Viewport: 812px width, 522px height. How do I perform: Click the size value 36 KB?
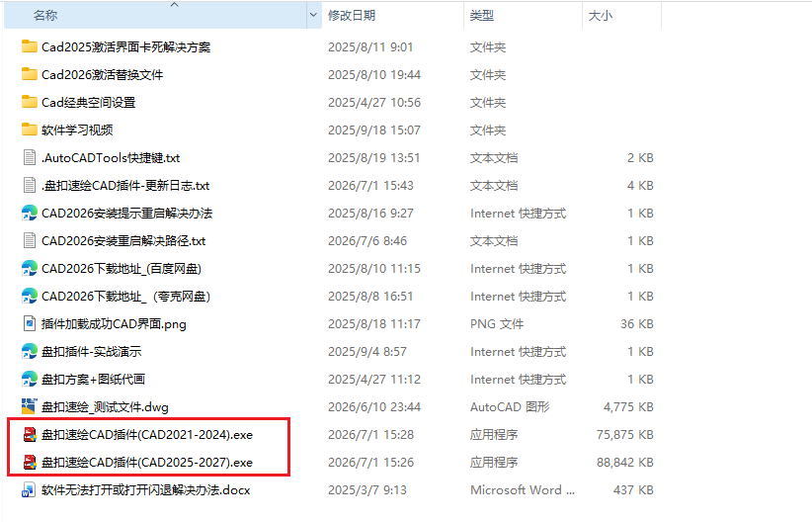[637, 324]
